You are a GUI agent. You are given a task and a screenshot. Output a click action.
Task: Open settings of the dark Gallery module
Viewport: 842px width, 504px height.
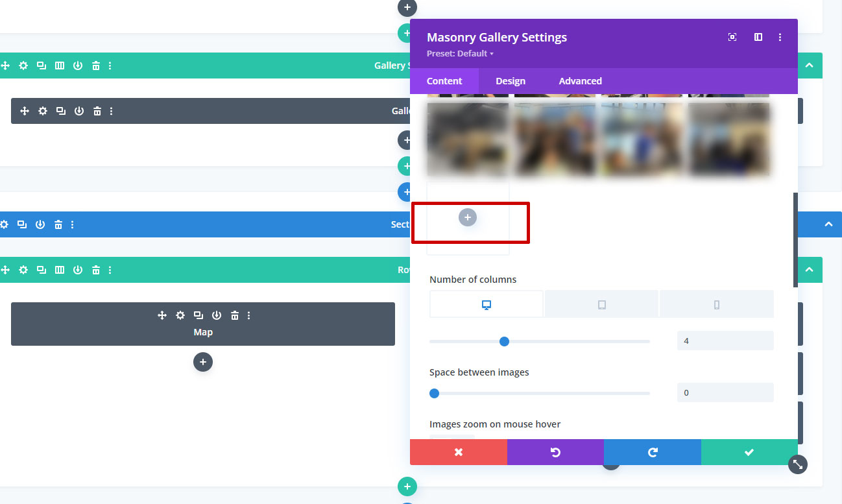[43, 111]
